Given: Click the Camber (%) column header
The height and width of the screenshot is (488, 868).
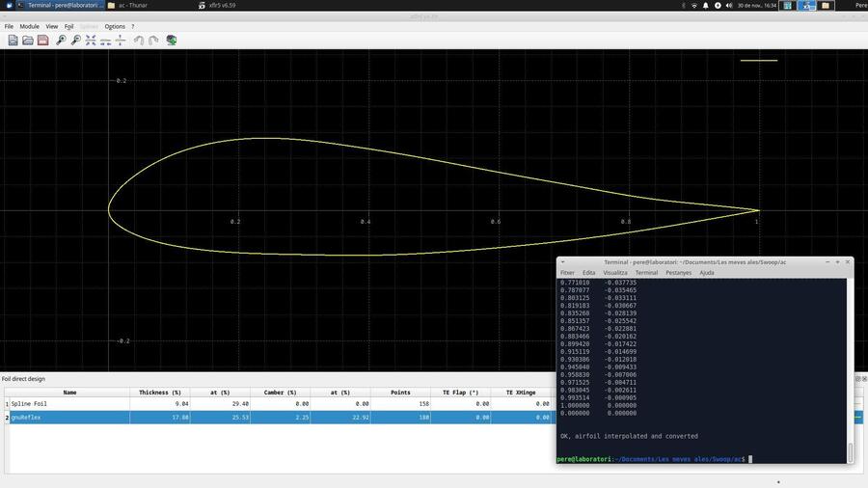Looking at the screenshot, I should [x=280, y=393].
